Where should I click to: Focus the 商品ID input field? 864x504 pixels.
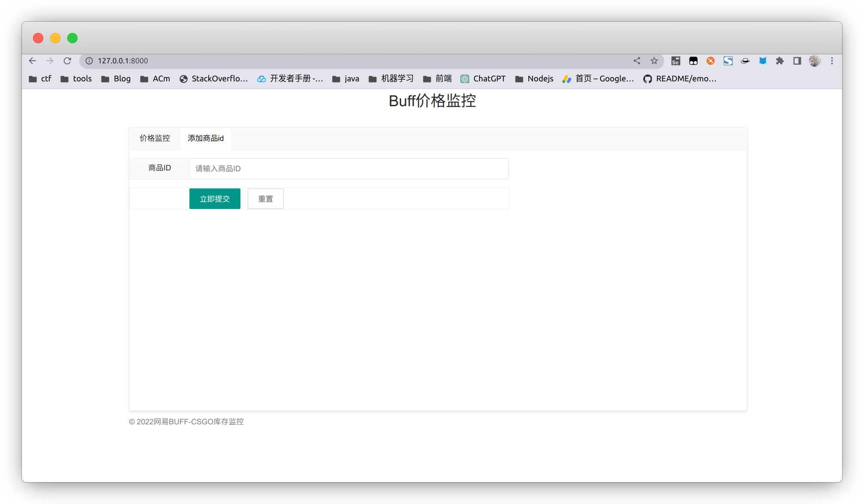pyautogui.click(x=348, y=168)
